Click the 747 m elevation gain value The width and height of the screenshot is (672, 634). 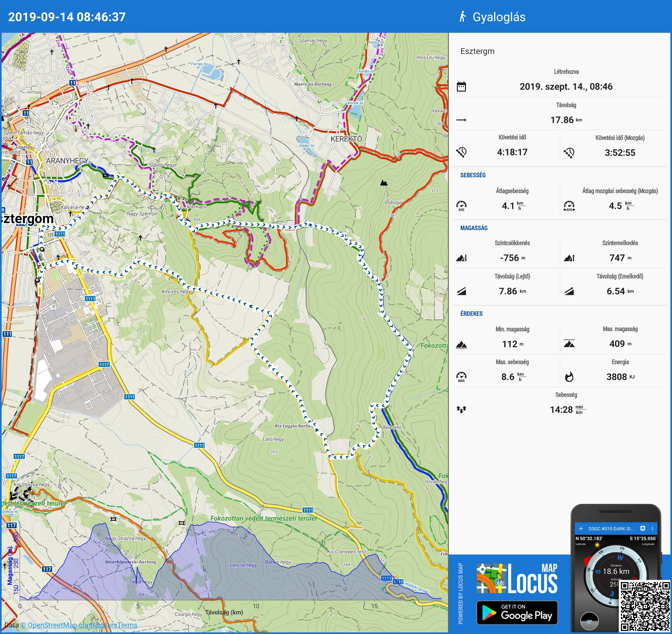pyautogui.click(x=620, y=258)
